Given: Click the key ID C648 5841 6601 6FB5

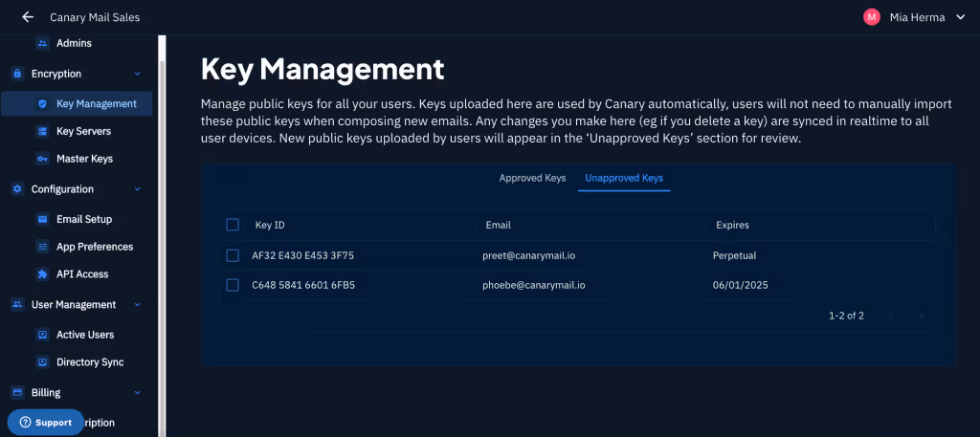Looking at the screenshot, I should click(303, 285).
